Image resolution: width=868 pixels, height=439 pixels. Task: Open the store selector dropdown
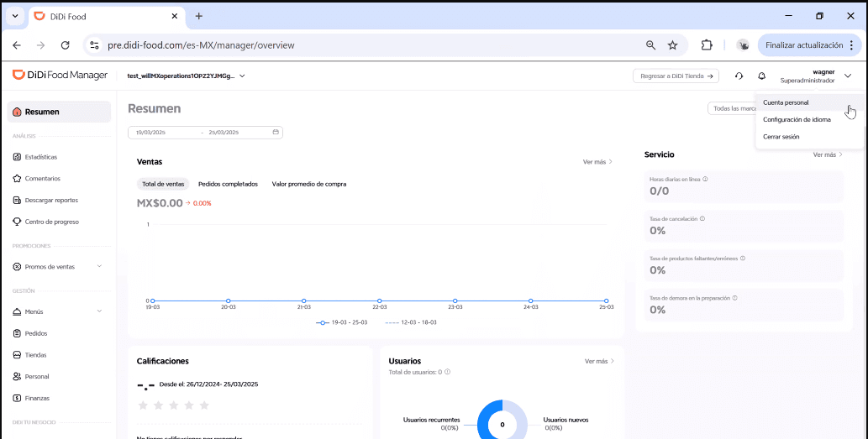[242, 76]
